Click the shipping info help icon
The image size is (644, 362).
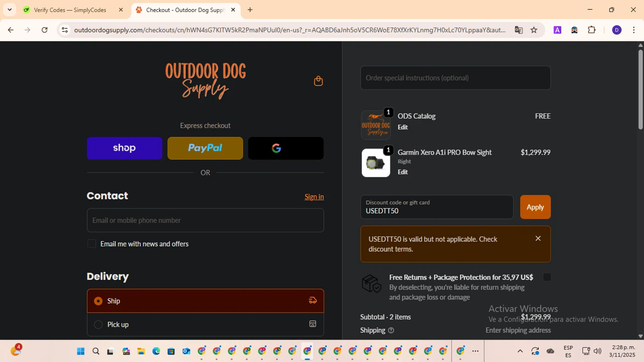(391, 330)
